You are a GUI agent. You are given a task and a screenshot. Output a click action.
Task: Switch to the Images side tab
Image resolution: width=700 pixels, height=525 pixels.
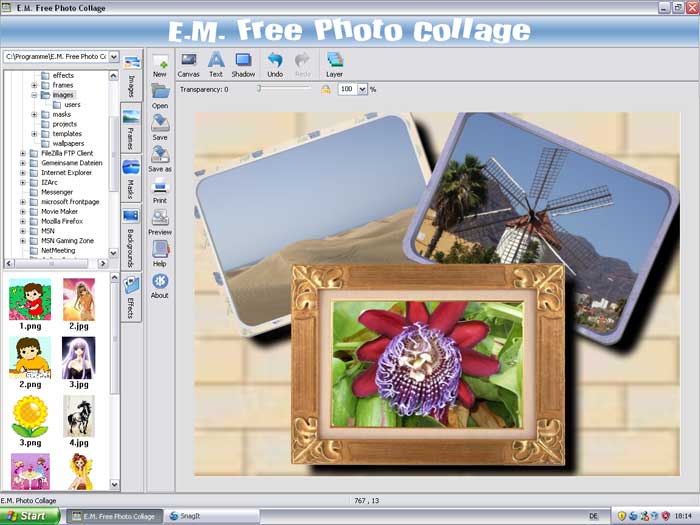pyautogui.click(x=131, y=75)
